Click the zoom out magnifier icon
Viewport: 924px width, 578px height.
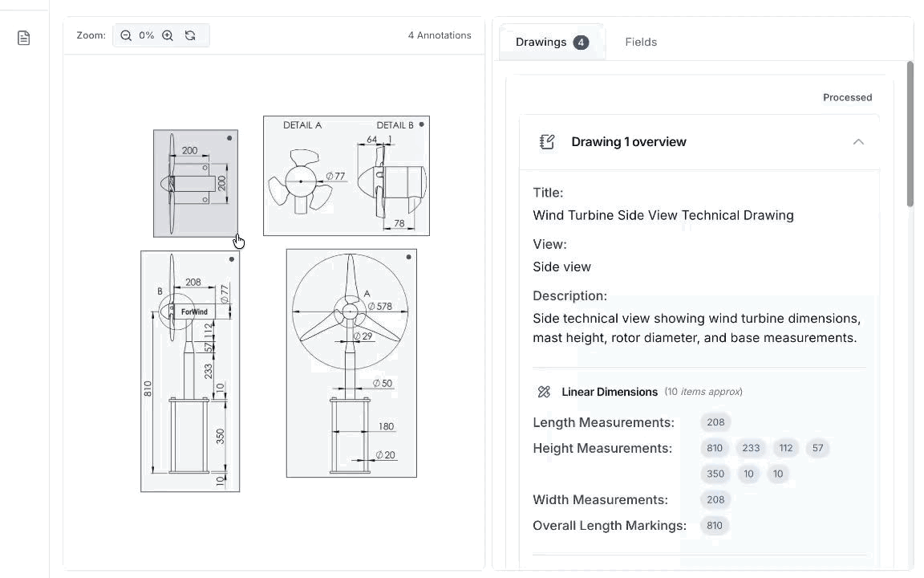pyautogui.click(x=126, y=35)
